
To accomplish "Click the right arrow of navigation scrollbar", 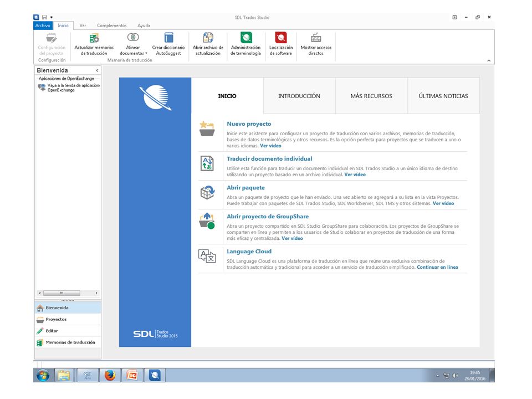I will coord(96,293).
